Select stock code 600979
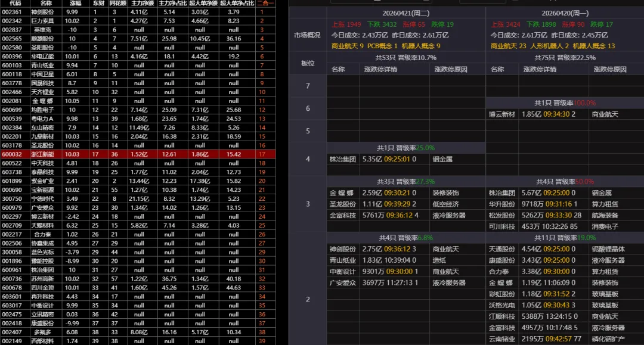The height and width of the screenshot is (345, 644). 12,207
